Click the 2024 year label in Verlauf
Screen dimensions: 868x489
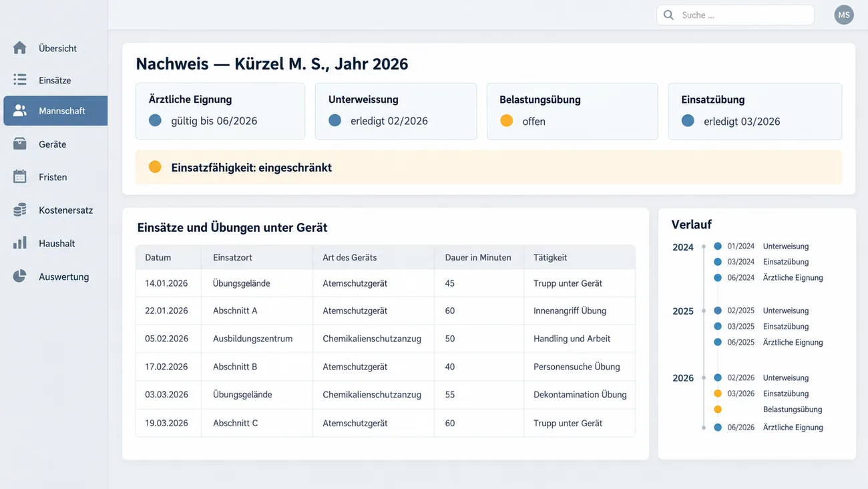pyautogui.click(x=683, y=247)
